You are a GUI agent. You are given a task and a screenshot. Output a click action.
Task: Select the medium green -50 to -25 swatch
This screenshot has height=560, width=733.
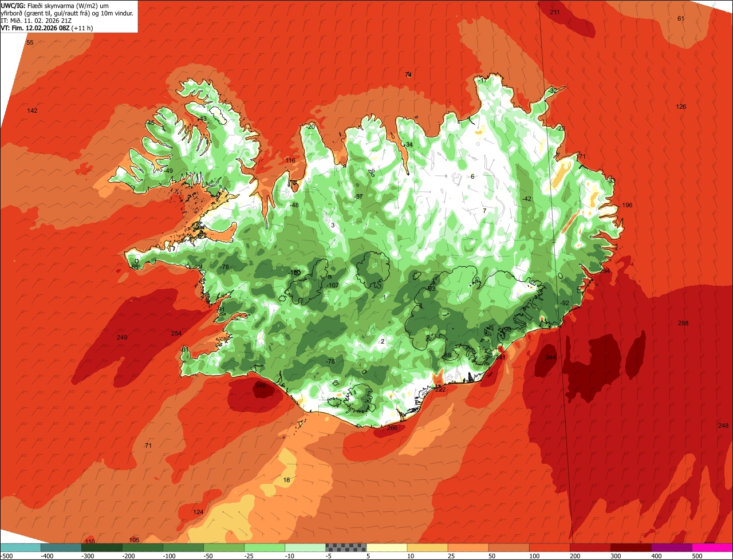click(224, 547)
